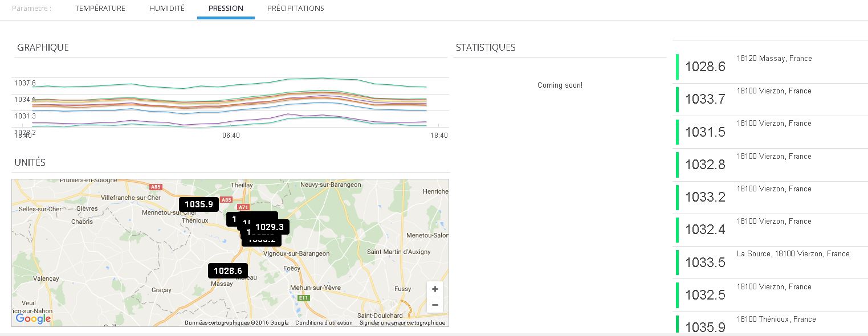Click the 1028.6 marker near Massay

[228, 271]
